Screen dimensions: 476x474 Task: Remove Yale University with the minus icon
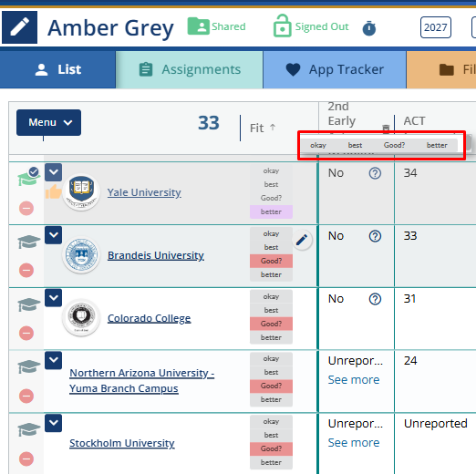click(26, 209)
